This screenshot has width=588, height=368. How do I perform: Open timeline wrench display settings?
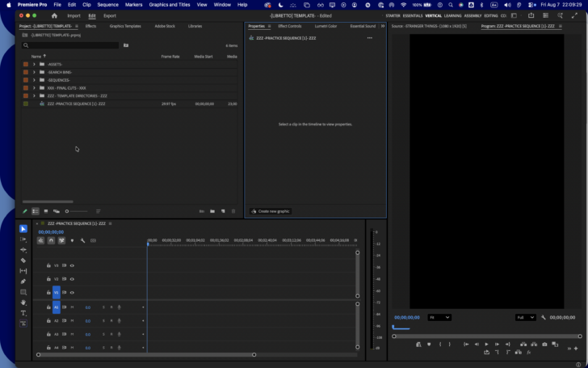pyautogui.click(x=82, y=240)
